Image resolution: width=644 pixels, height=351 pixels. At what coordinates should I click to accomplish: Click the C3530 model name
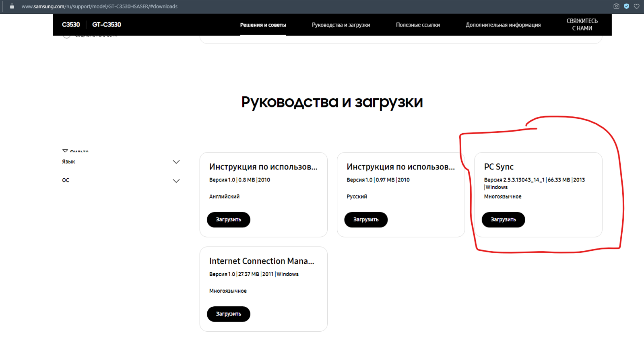tap(71, 25)
